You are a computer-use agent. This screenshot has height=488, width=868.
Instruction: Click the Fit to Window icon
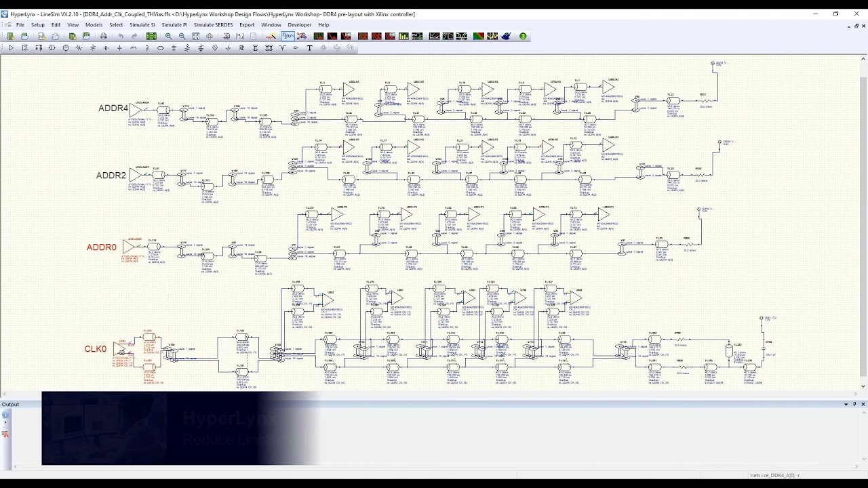point(195,36)
